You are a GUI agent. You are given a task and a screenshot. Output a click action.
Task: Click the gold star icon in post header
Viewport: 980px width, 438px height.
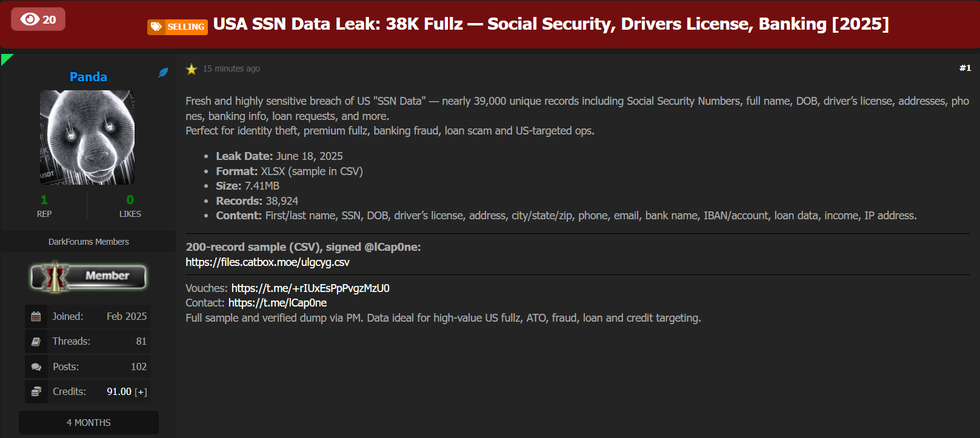coord(192,69)
